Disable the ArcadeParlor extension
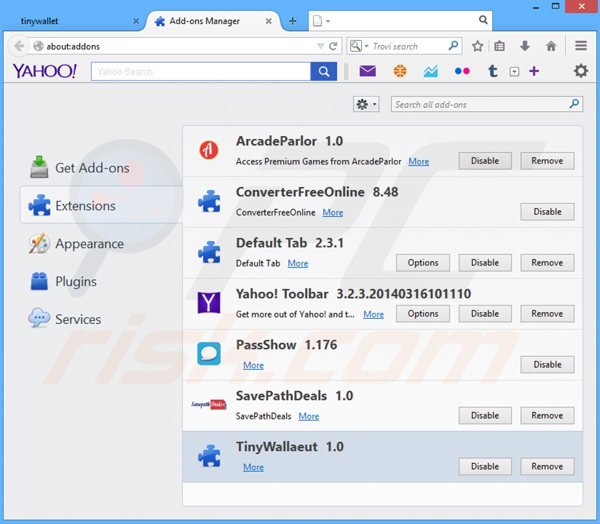Image resolution: width=600 pixels, height=524 pixels. 485,161
